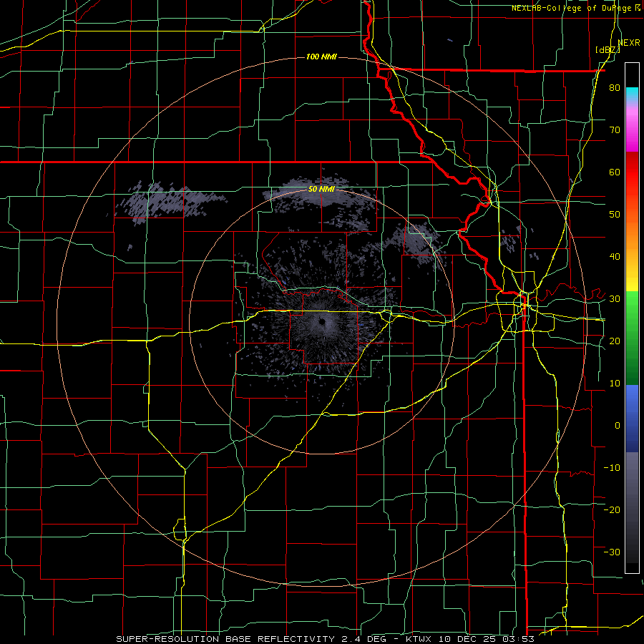Click the 10 value on the dBZ scale
This screenshot has height=644, width=644.
(615, 384)
